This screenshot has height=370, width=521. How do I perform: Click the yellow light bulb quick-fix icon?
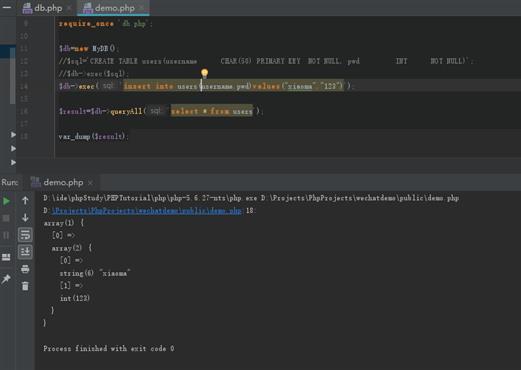(204, 73)
